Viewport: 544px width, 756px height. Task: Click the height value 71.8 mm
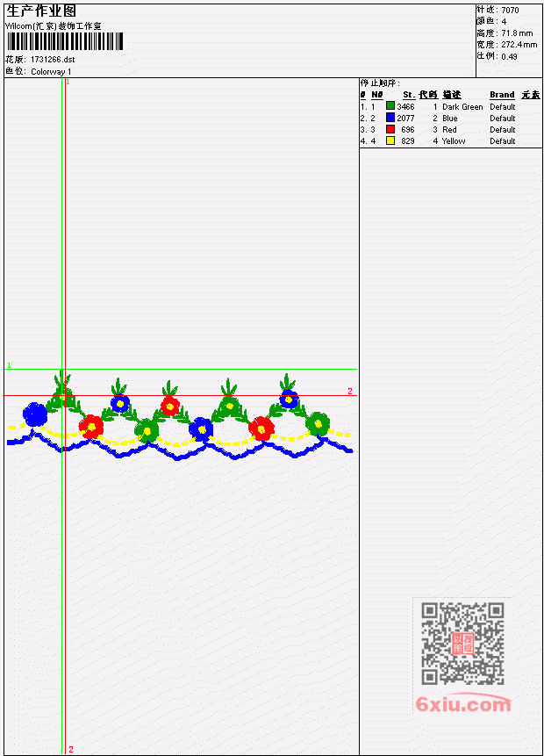517,33
